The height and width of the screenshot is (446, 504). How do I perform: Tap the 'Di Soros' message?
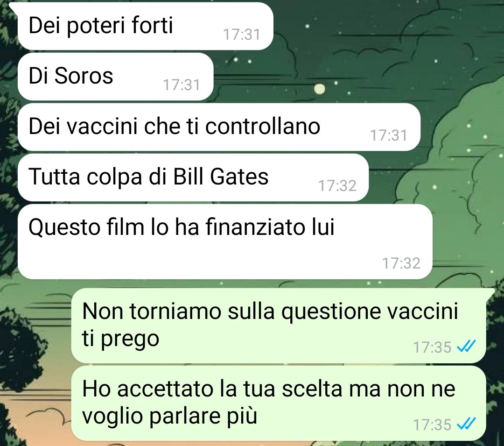coord(115,77)
